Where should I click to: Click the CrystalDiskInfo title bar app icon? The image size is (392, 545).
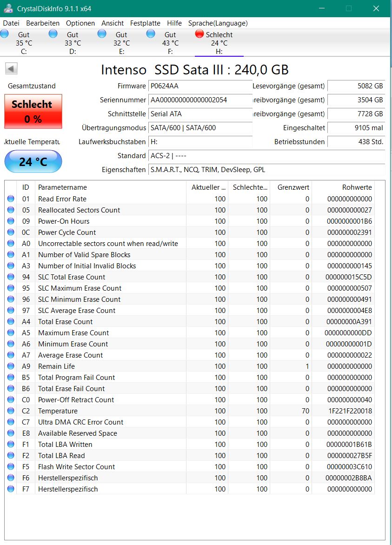click(x=8, y=8)
